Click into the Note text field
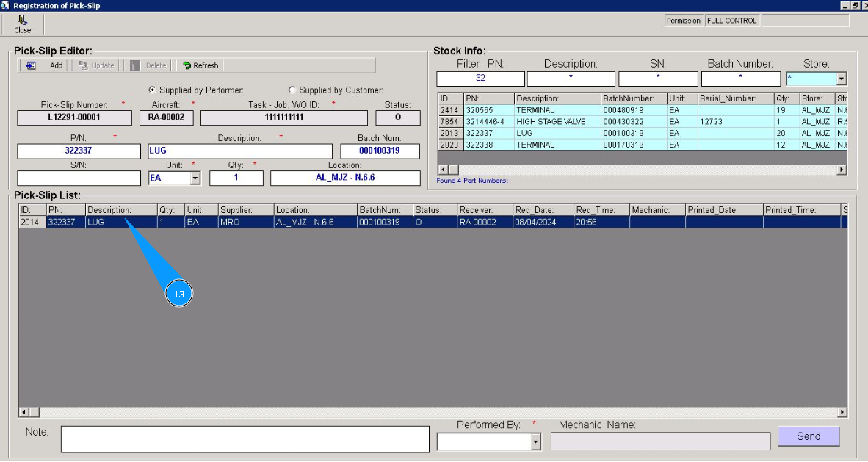This screenshot has height=462, width=868. pos(245,439)
